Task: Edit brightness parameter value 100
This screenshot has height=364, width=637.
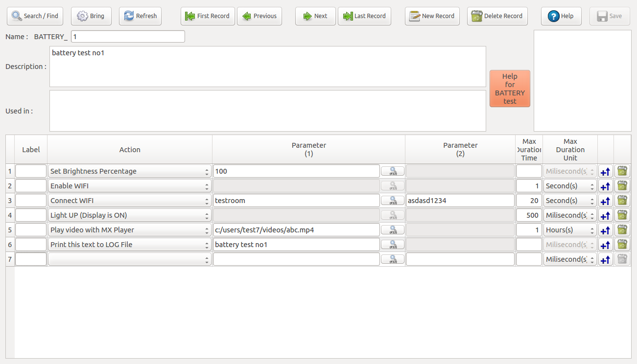Action: 296,171
